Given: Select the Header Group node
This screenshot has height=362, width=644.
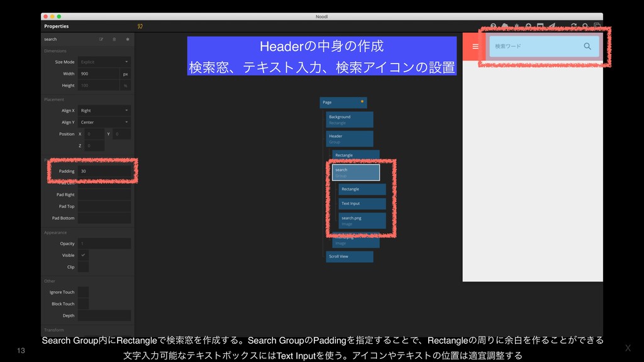Looking at the screenshot, I should pos(350,139).
